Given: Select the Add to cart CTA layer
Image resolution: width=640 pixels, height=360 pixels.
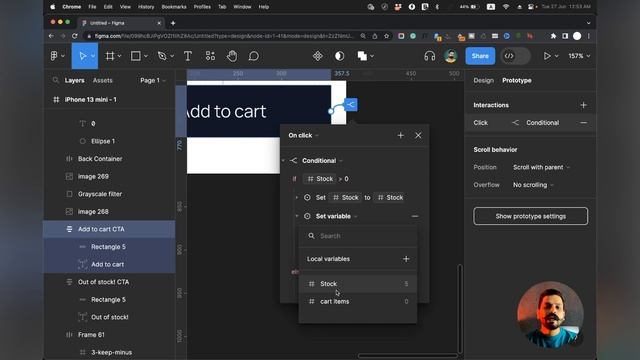Looking at the screenshot, I should 109,229.
